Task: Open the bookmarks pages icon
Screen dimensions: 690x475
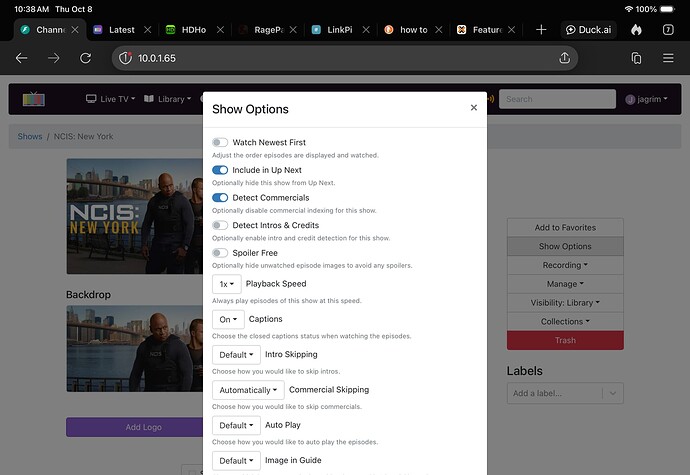Action: (636, 58)
